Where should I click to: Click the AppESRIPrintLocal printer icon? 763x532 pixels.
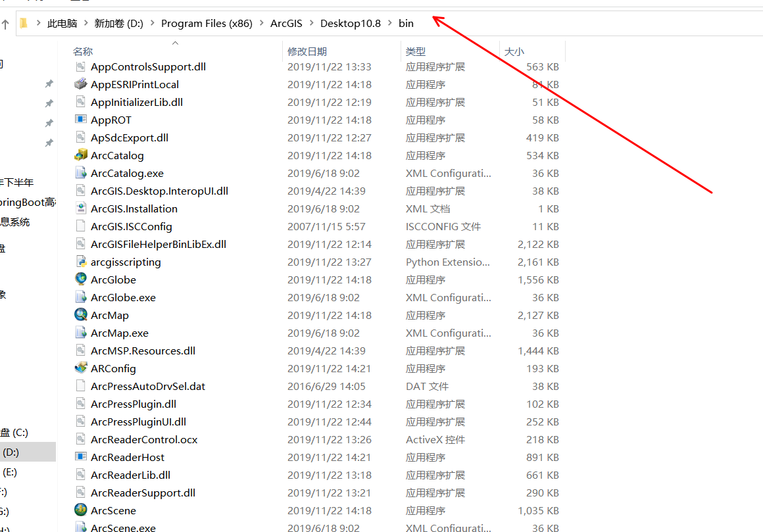[x=81, y=84]
